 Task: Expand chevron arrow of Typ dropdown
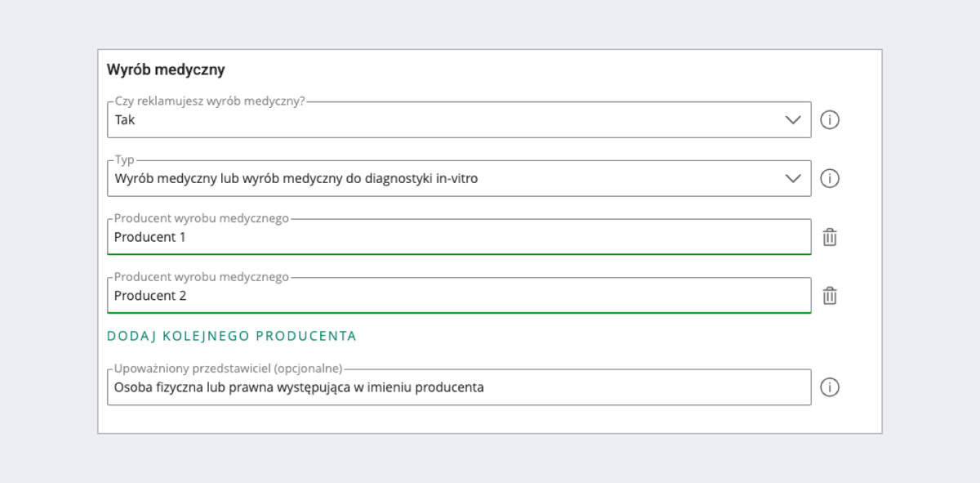pyautogui.click(x=792, y=179)
